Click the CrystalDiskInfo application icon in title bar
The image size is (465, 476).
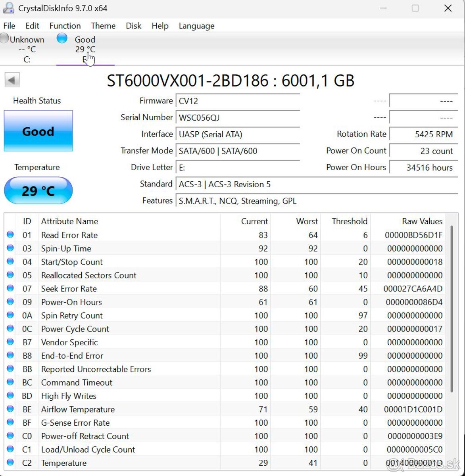(x=8, y=8)
